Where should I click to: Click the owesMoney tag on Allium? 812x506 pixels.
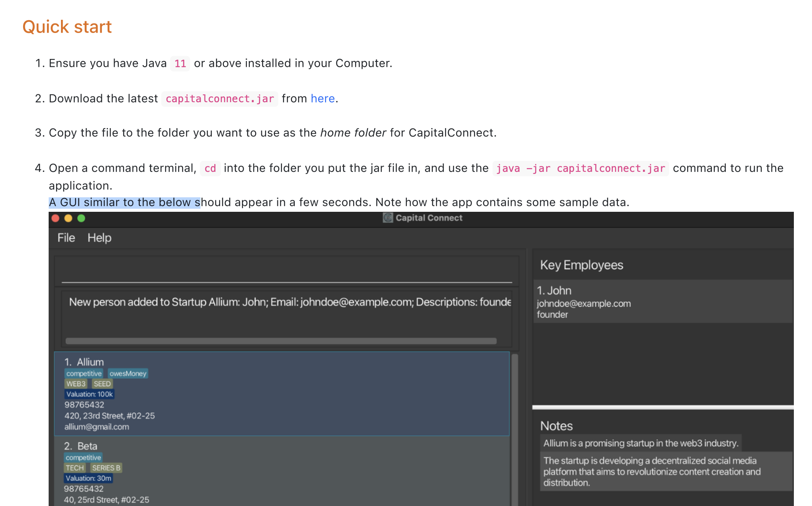click(128, 373)
